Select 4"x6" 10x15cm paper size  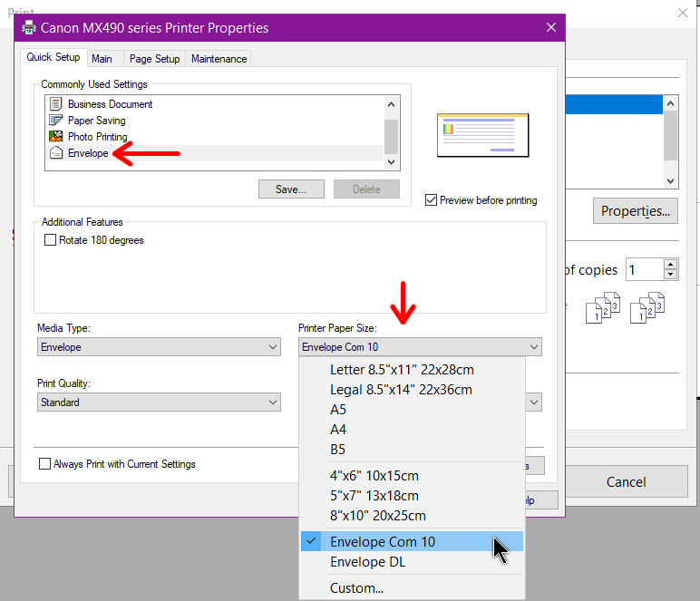pyautogui.click(x=412, y=476)
